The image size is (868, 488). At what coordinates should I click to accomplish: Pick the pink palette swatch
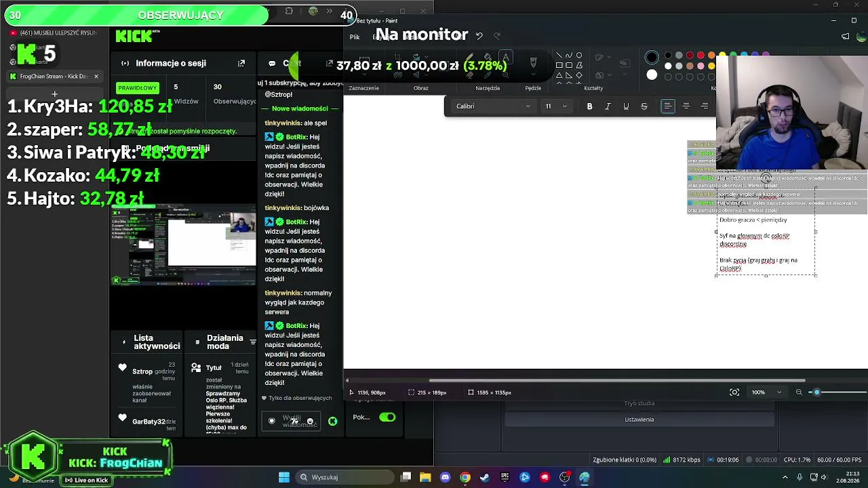coord(701,66)
